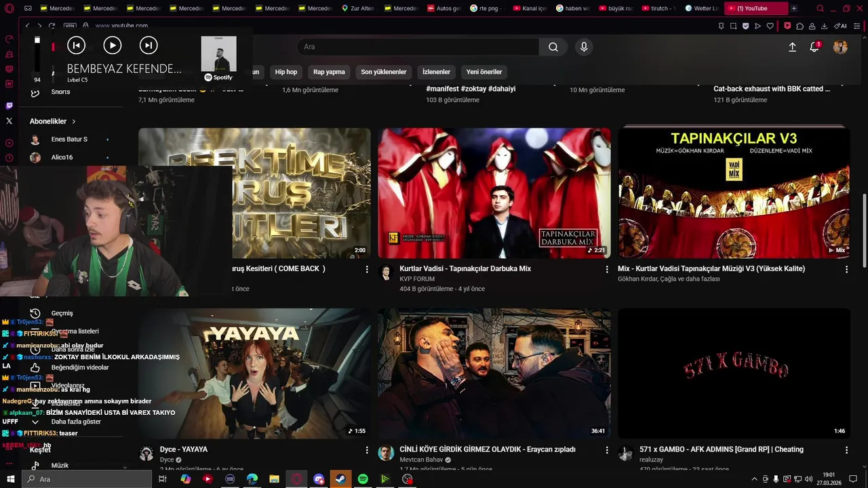Screen dimensions: 868x488
Task: Click the YouTube search magnifier button
Action: (553, 47)
